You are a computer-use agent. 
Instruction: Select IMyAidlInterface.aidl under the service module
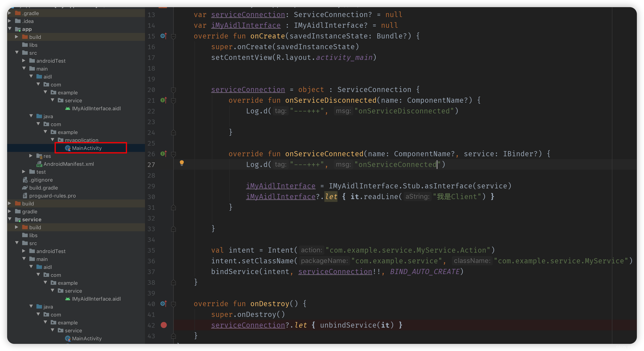coord(96,299)
